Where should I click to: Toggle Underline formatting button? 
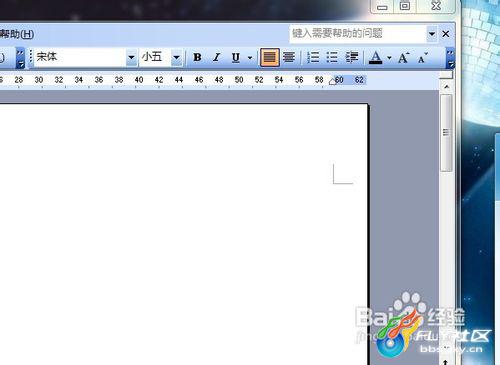(x=236, y=58)
